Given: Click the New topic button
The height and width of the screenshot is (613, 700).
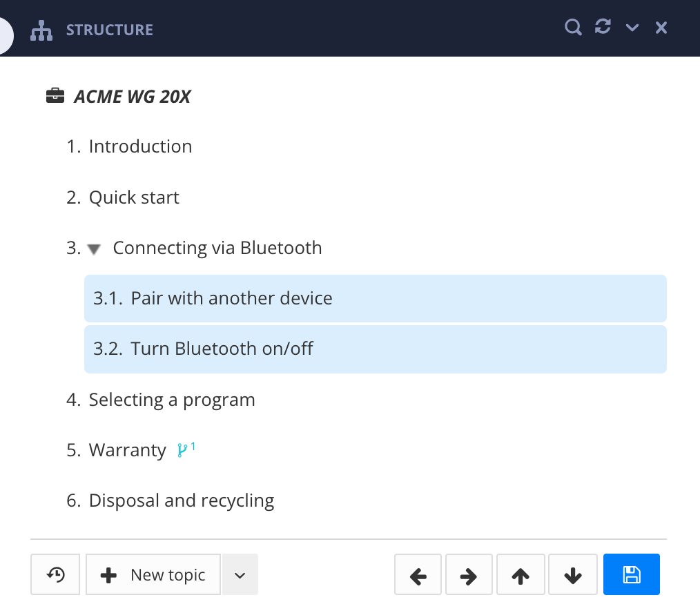Looking at the screenshot, I should point(153,575).
